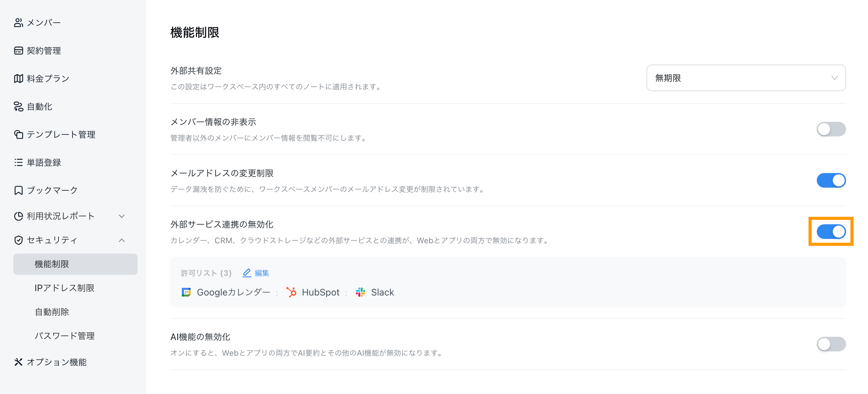Click the pencil edit icon in 許可リスト
The width and height of the screenshot is (868, 394).
[247, 273]
